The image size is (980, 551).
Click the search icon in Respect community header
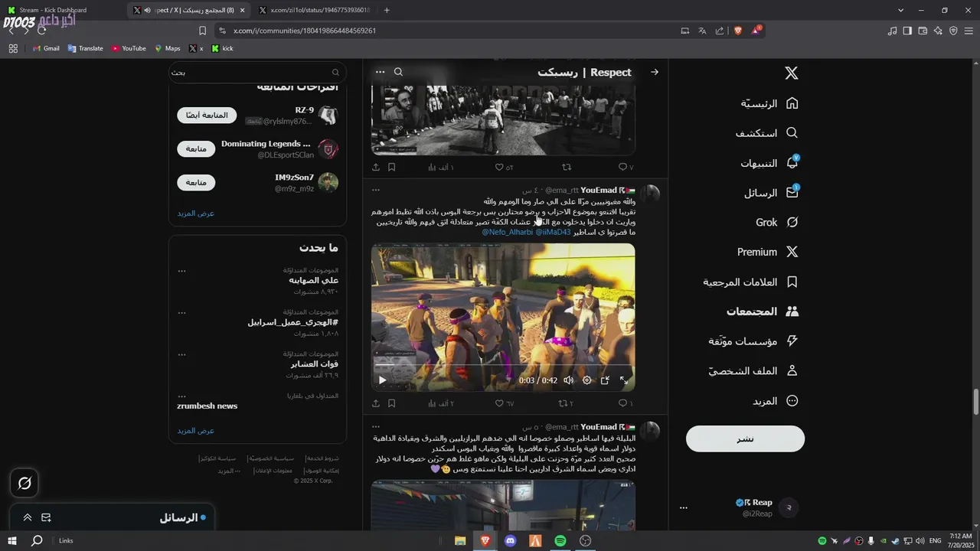398,72
